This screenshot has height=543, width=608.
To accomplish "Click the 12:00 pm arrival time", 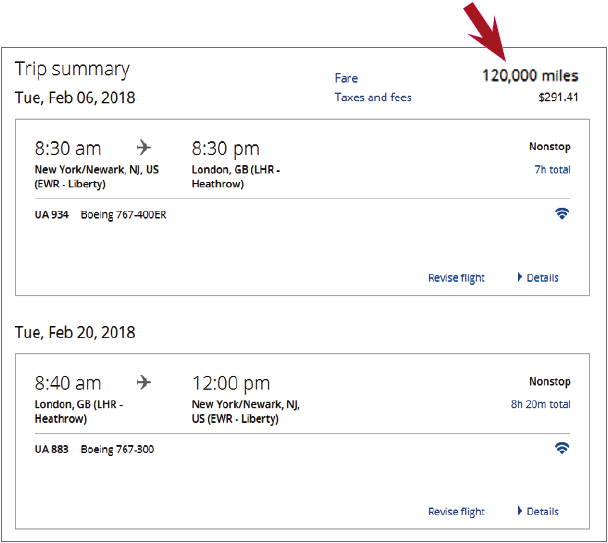I will point(230,383).
